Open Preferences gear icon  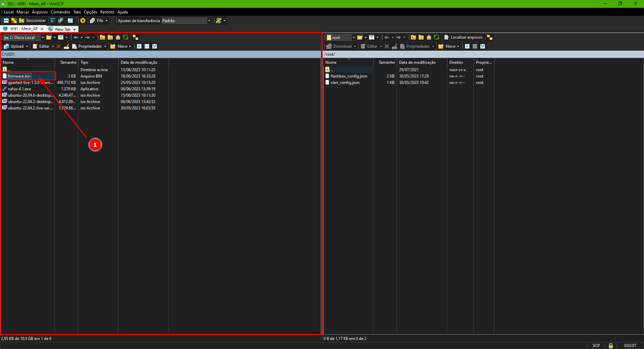tap(83, 20)
